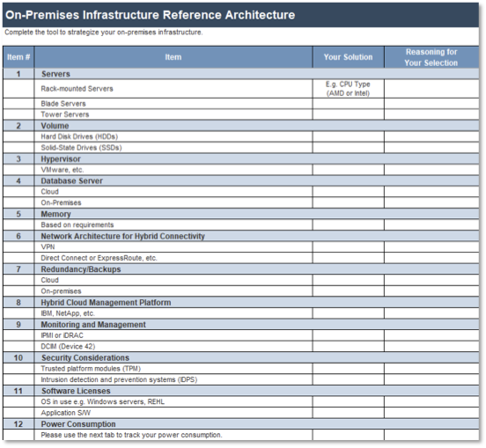Select the 'Solid-State Drives (SSDs)' cell
The image size is (486, 448).
[x=173, y=148]
